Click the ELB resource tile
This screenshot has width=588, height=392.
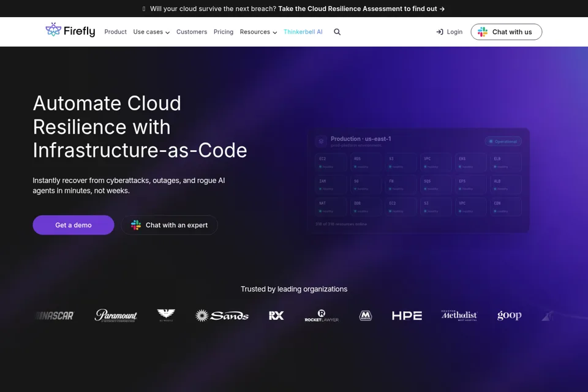(505, 162)
